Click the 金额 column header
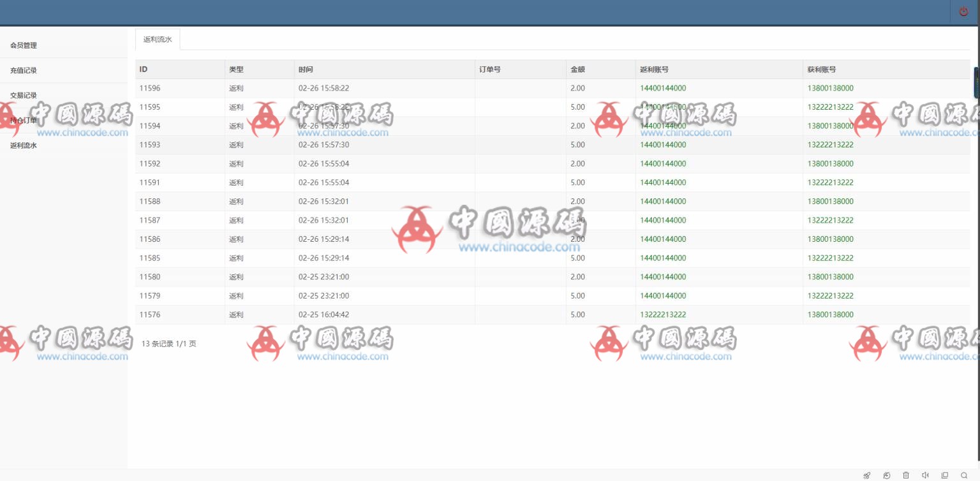The height and width of the screenshot is (481, 980). 577,70
